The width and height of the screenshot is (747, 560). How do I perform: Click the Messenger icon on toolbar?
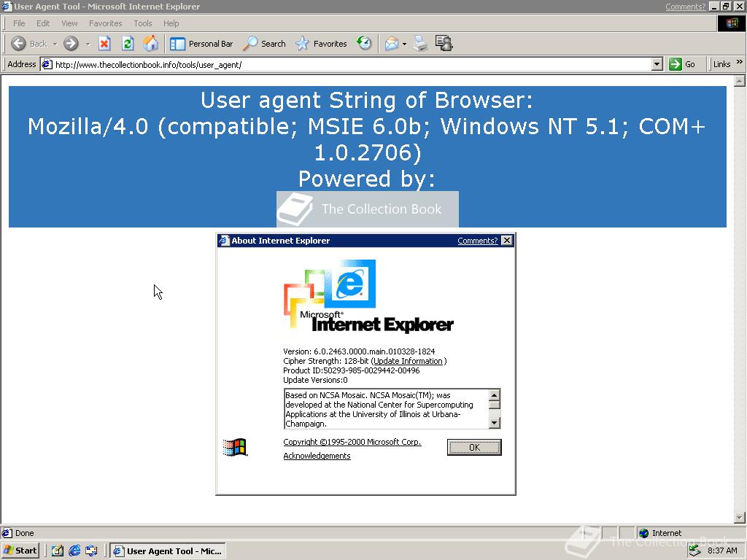[444, 43]
